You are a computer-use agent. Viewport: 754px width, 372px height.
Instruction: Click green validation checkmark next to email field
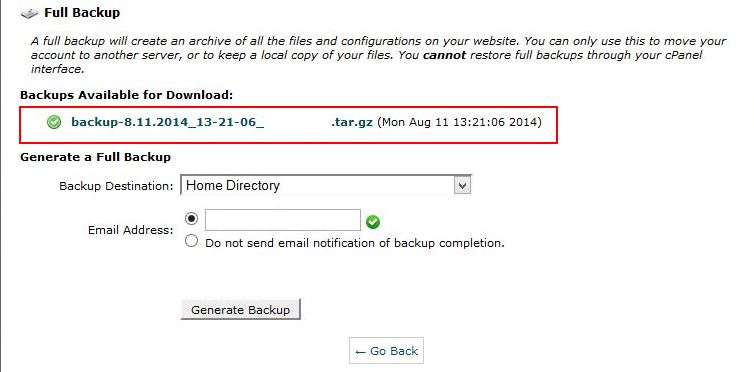[373, 222]
